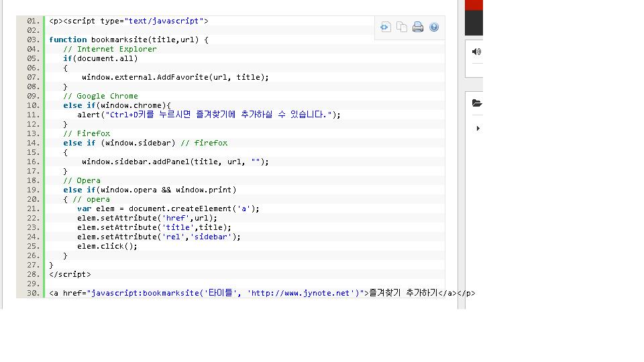Viewport: 644px width, 362px height.
Task: Copy code to clipboard using toolbar icon
Action: click(402, 27)
